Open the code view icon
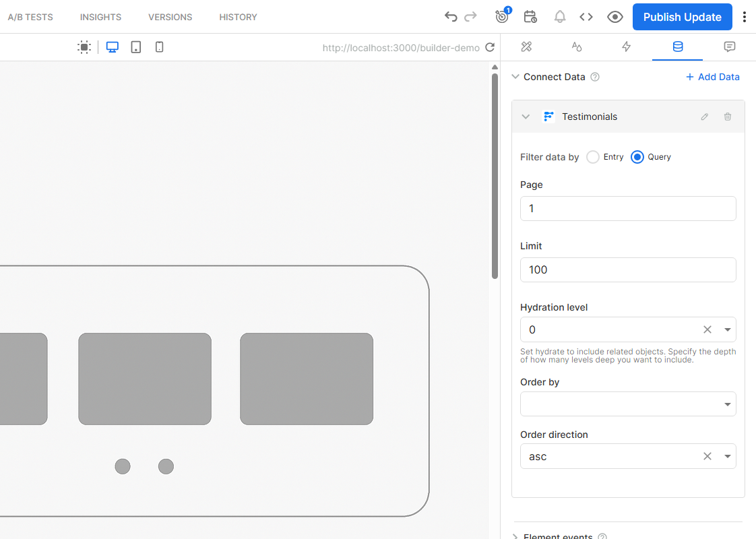 coord(586,17)
